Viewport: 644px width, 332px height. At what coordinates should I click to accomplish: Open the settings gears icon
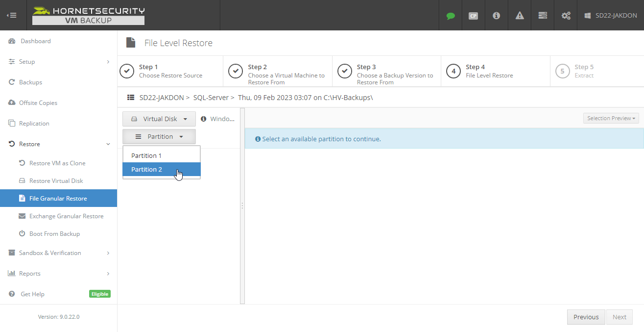pyautogui.click(x=566, y=15)
